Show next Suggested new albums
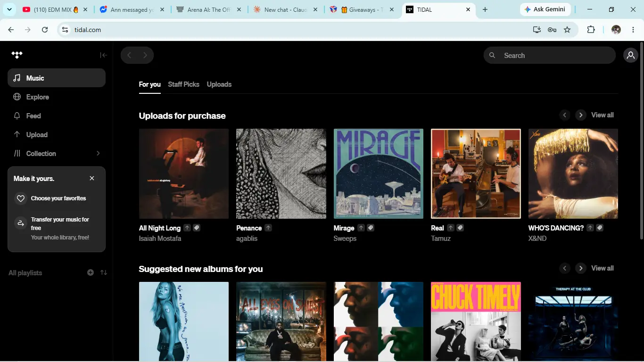Viewport: 644px width, 362px height. pyautogui.click(x=581, y=268)
